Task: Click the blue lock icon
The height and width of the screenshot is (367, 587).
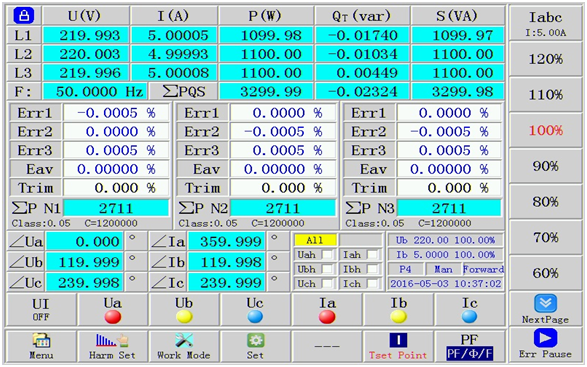Action: (24, 15)
